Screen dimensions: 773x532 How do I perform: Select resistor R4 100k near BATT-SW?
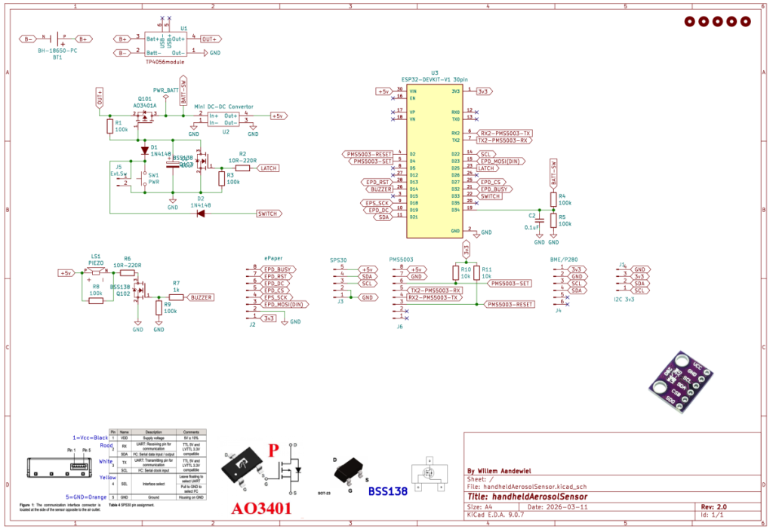click(x=553, y=199)
